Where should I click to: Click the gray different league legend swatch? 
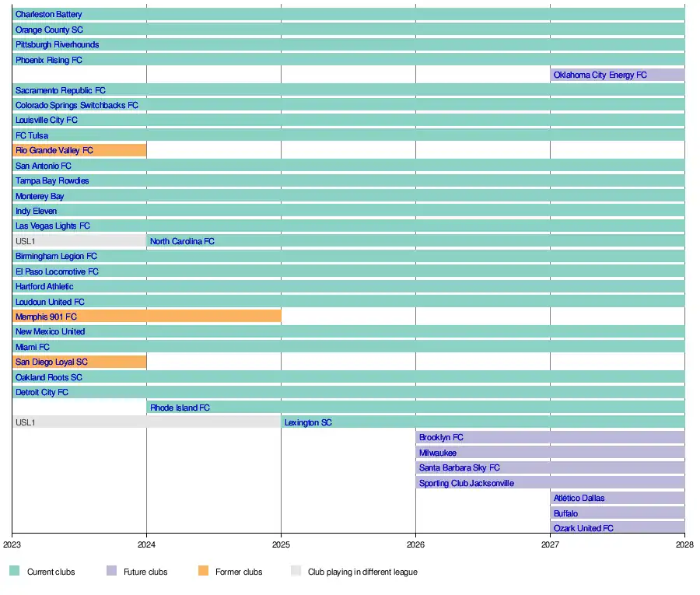point(295,572)
